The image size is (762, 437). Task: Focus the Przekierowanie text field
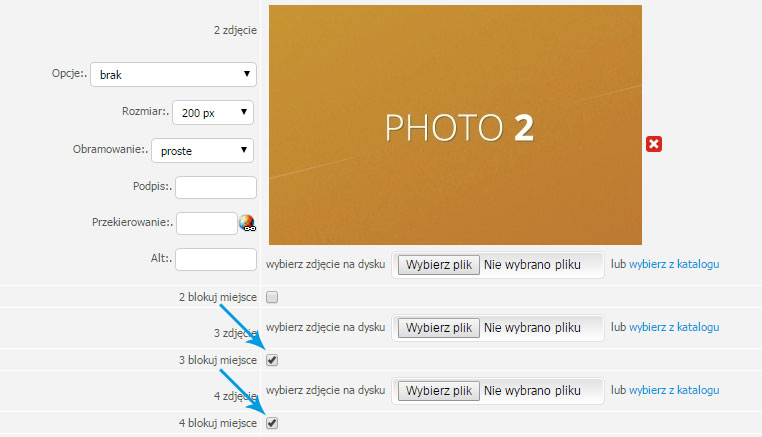(207, 223)
